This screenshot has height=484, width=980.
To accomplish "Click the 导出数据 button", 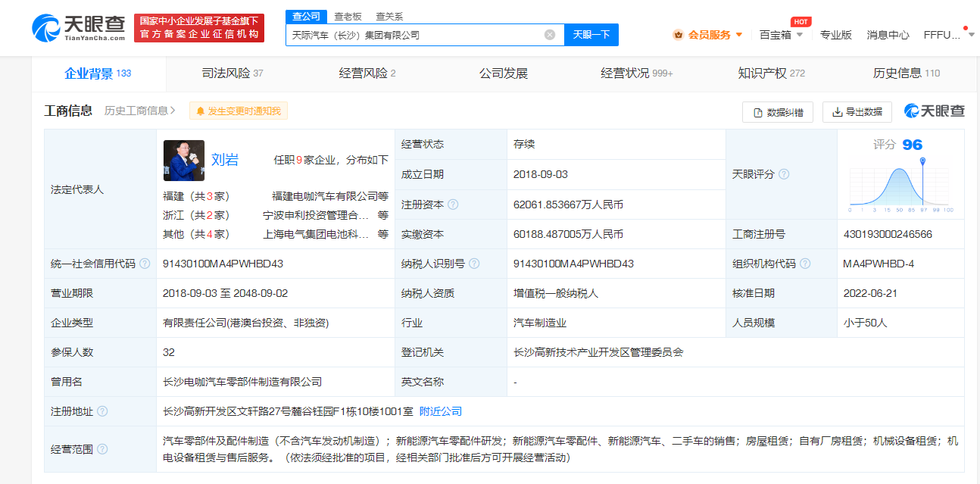I will coord(857,112).
